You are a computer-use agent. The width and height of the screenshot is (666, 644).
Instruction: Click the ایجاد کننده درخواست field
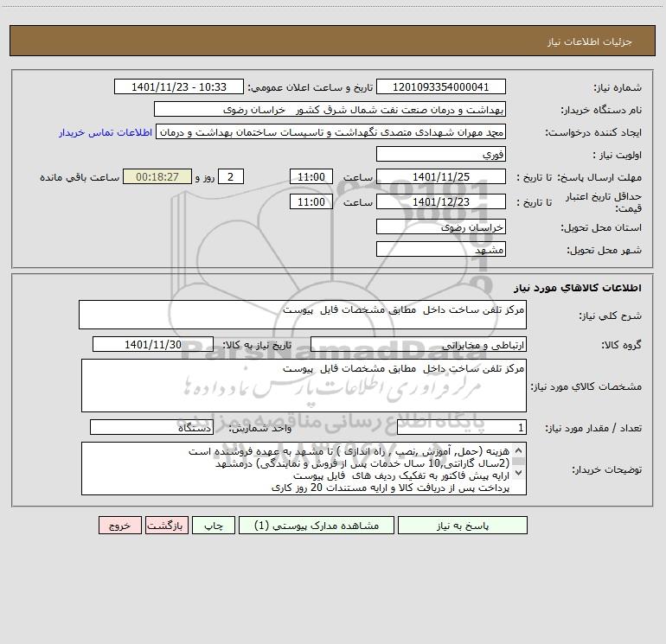[x=331, y=131]
